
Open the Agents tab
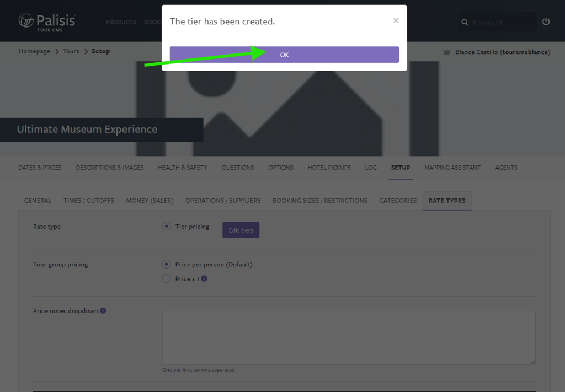[506, 168]
